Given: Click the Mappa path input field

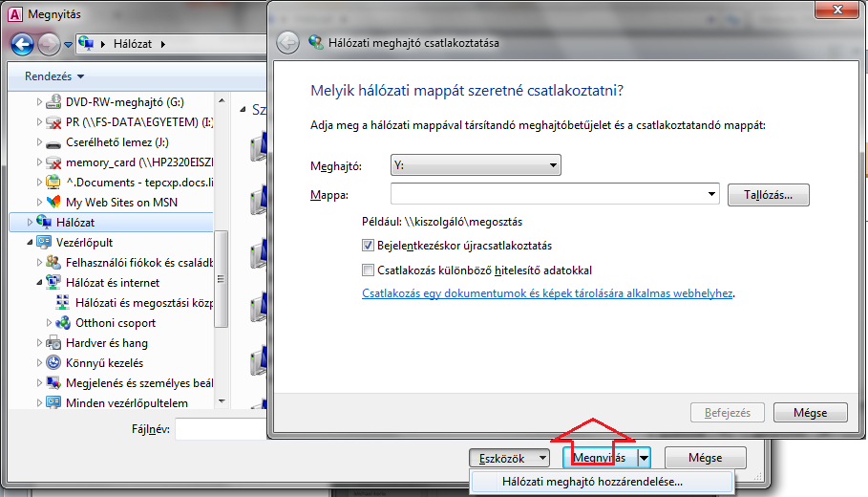Looking at the screenshot, I should point(547,194).
